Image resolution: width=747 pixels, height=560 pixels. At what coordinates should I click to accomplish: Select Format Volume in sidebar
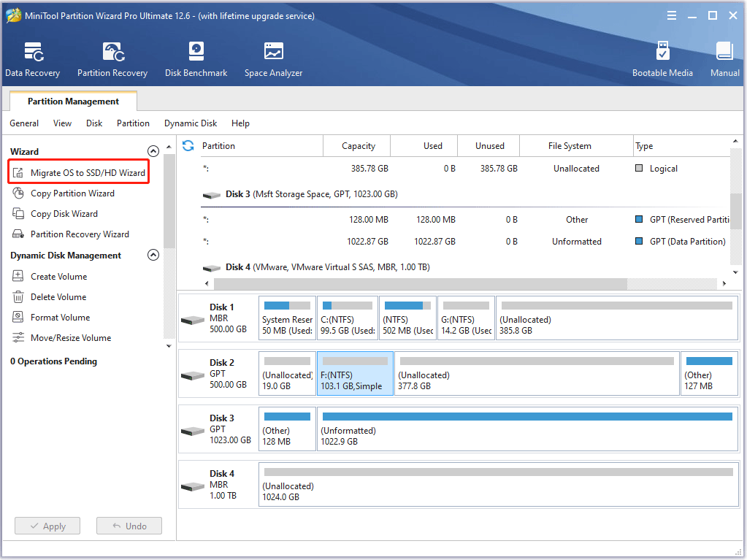tap(60, 318)
